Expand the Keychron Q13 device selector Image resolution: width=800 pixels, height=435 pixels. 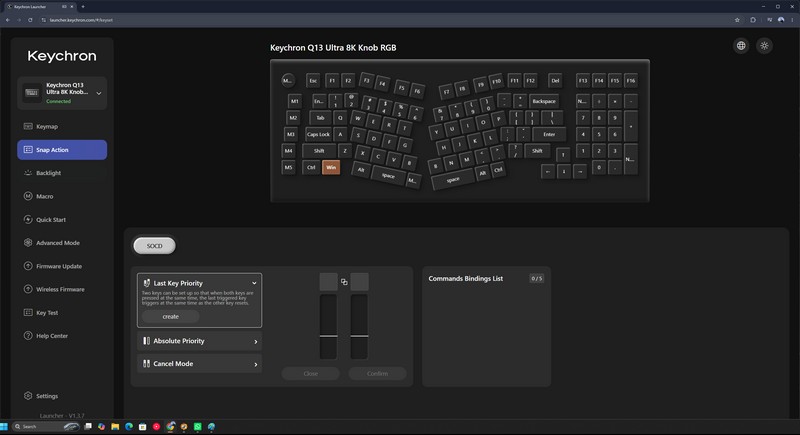pyautogui.click(x=62, y=93)
